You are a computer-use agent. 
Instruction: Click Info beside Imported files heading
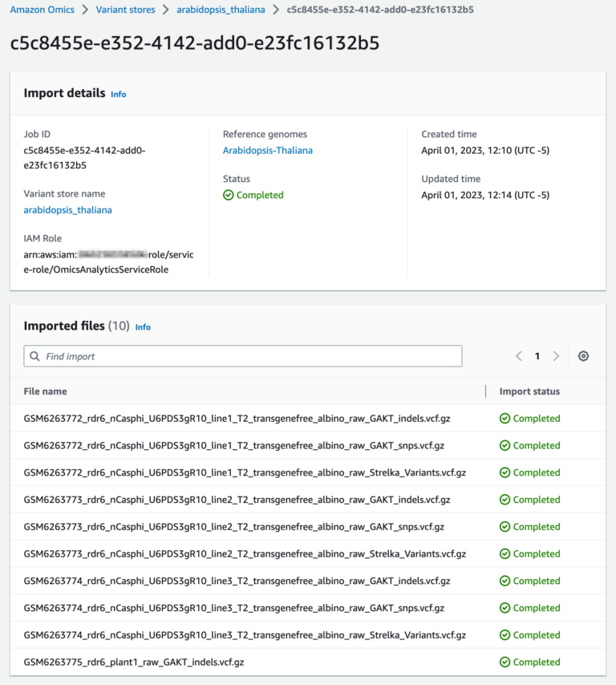tap(143, 327)
